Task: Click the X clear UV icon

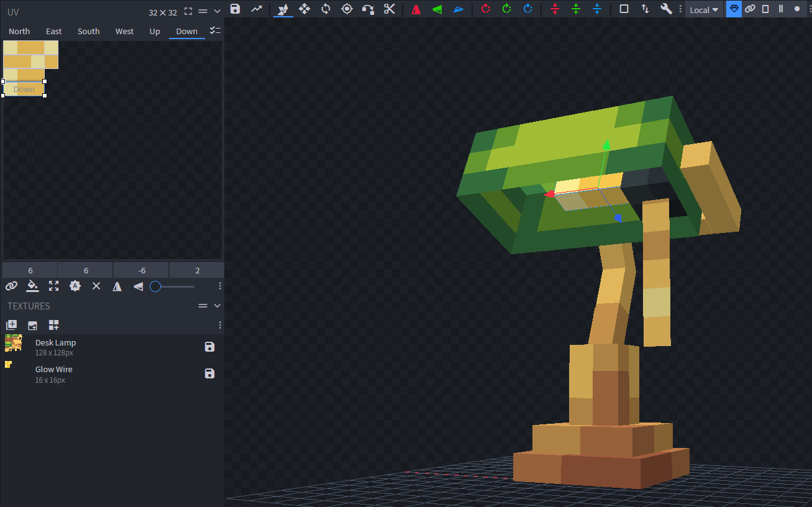Action: tap(96, 286)
